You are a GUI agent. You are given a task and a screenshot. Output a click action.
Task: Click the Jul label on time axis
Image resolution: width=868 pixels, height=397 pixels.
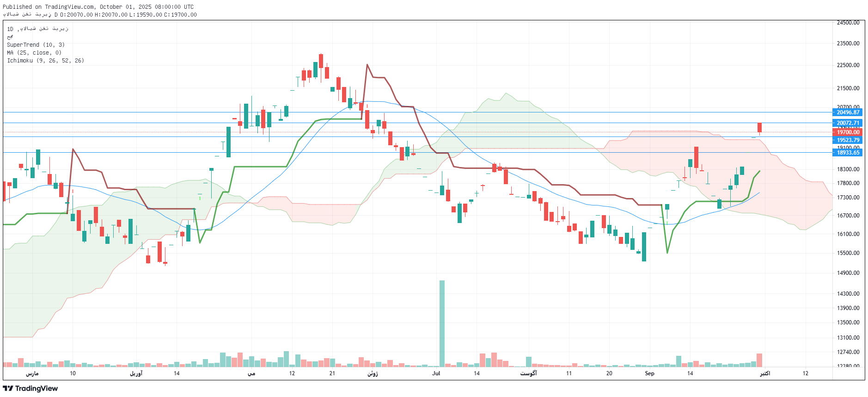point(436,373)
